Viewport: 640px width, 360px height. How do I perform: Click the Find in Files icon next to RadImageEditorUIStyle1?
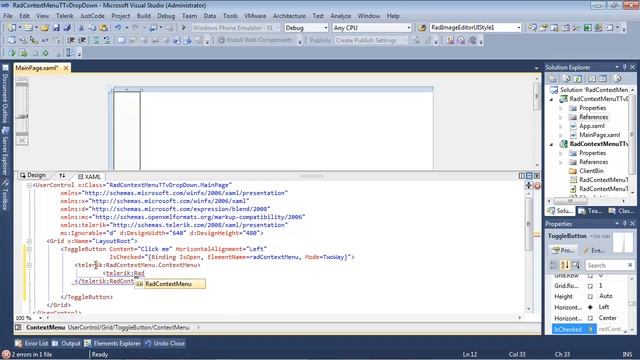(x=422, y=28)
